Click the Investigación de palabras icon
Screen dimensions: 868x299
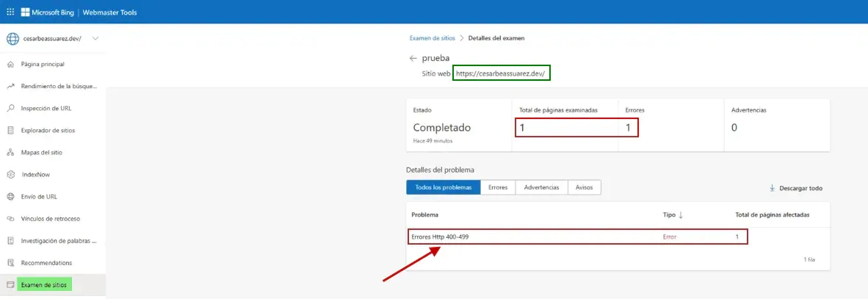10,241
